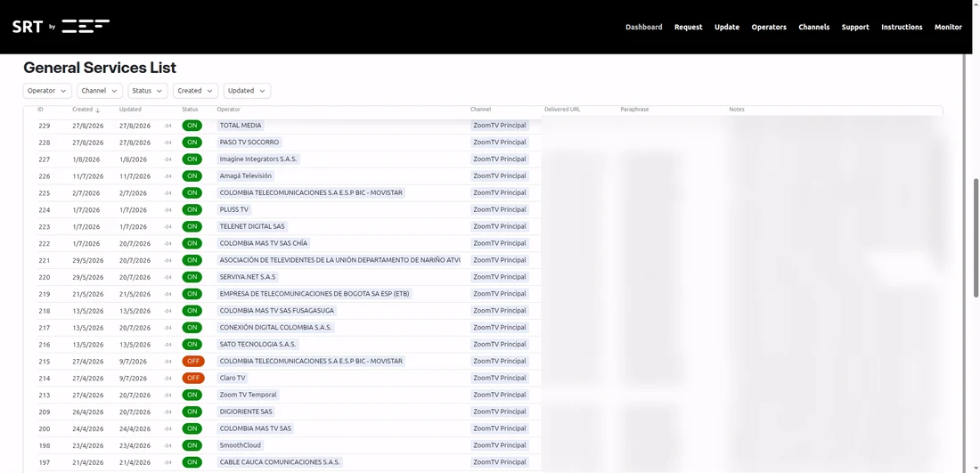Viewport: 980px width, 473px height.
Task: Select operator CONEXIÓN DIGITAL COLOMBIA S.A.S.
Action: pos(275,328)
